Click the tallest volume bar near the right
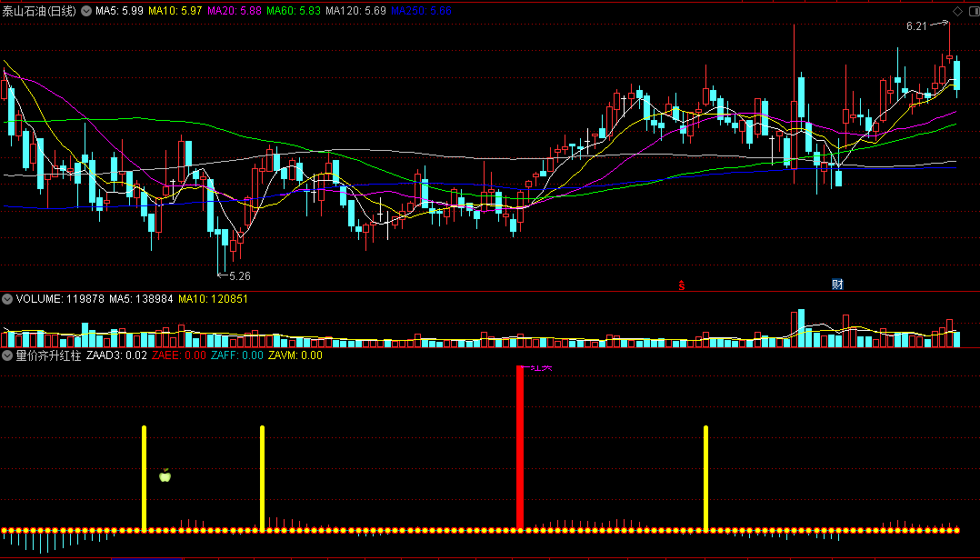This screenshot has height=560, width=980. (801, 328)
